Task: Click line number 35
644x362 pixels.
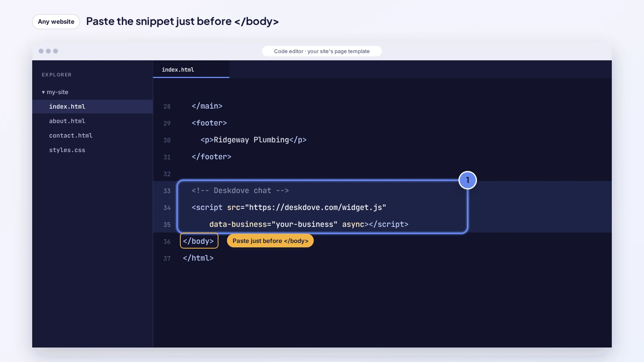Action: pos(167,225)
